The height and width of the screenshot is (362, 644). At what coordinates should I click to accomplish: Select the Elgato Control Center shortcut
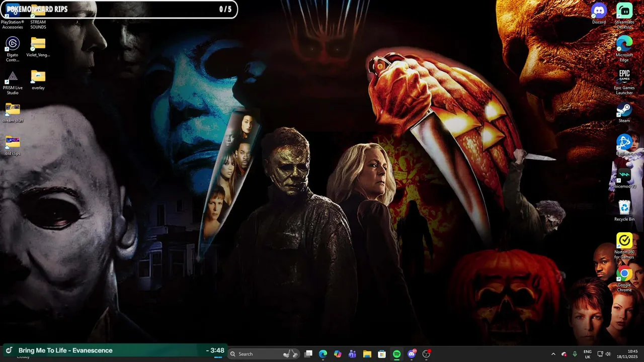(13, 49)
